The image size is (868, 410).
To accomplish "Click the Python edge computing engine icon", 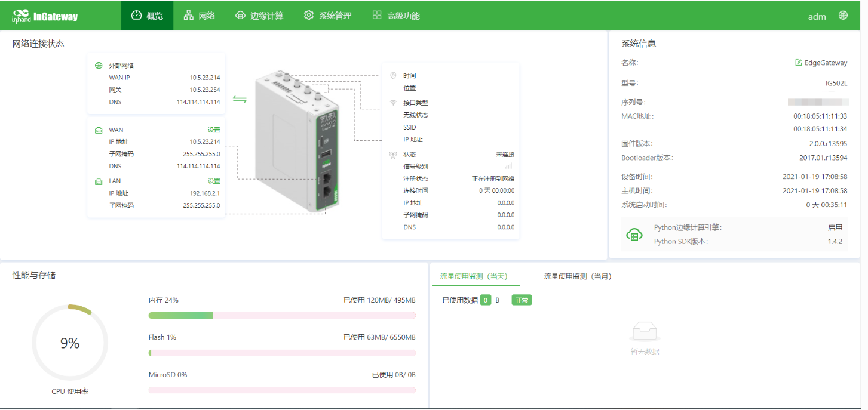I will tap(634, 235).
